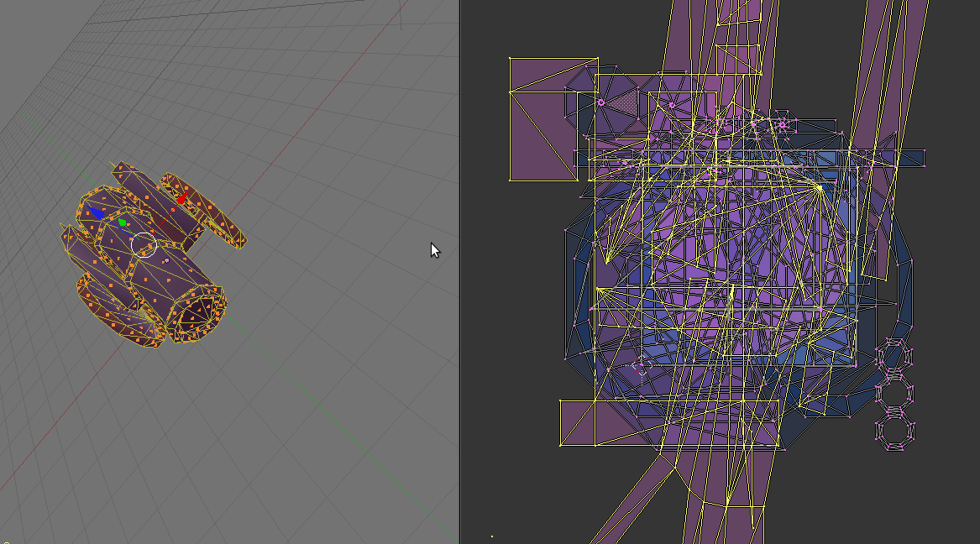Click the white circle of the transform manipulator

click(144, 244)
